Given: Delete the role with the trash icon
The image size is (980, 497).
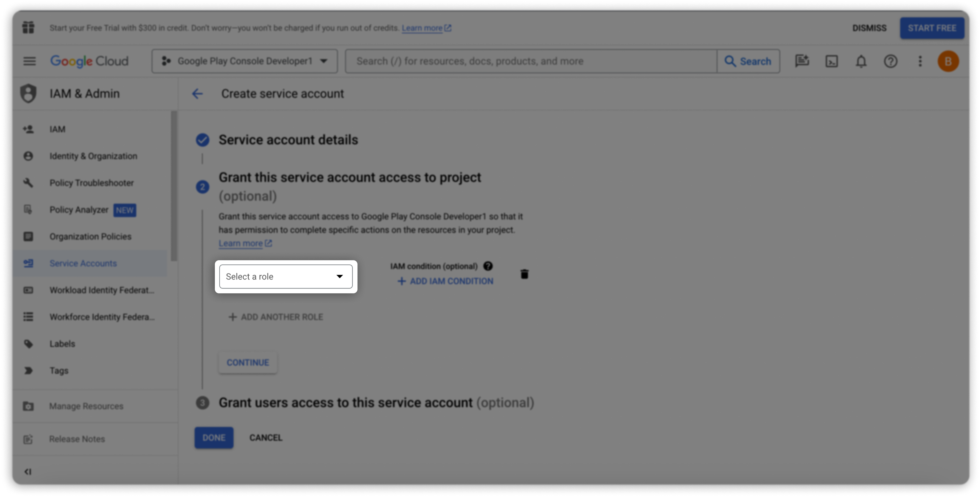Looking at the screenshot, I should [524, 274].
